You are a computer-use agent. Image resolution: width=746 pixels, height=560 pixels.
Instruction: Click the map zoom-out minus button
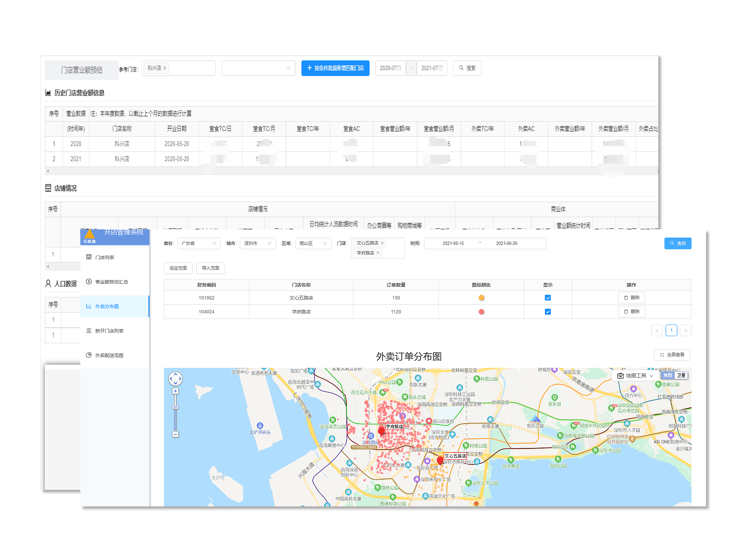(x=175, y=434)
